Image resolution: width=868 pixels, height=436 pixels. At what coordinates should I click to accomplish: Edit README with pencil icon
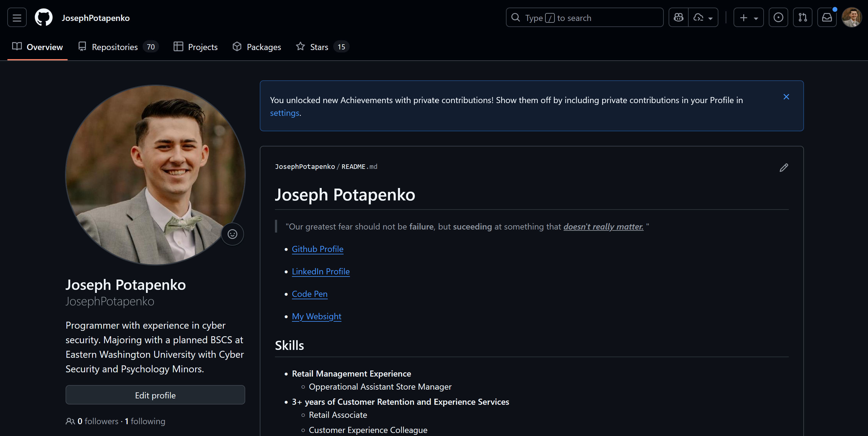click(783, 168)
